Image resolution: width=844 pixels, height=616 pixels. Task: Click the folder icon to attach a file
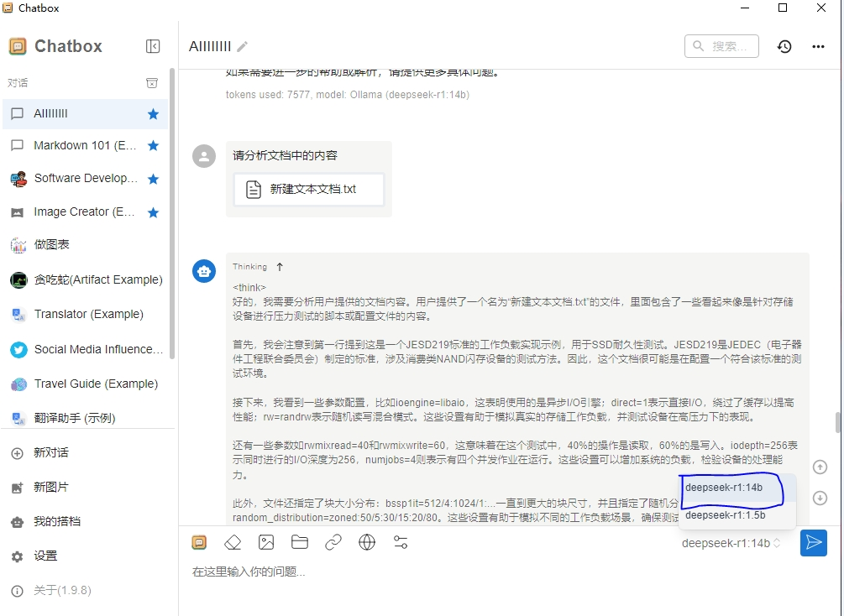pos(300,542)
